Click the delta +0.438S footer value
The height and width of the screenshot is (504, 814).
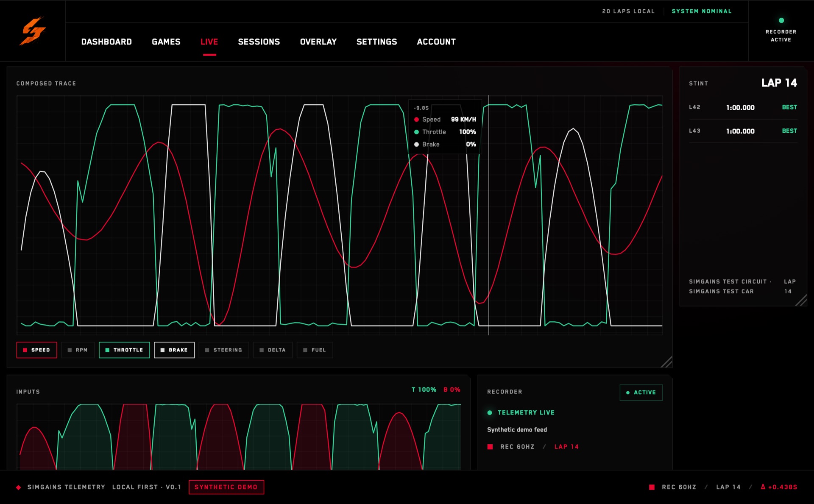[779, 487]
